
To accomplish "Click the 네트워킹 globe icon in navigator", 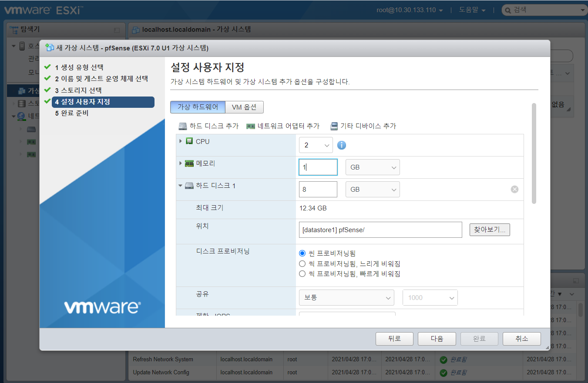I will click(x=21, y=116).
